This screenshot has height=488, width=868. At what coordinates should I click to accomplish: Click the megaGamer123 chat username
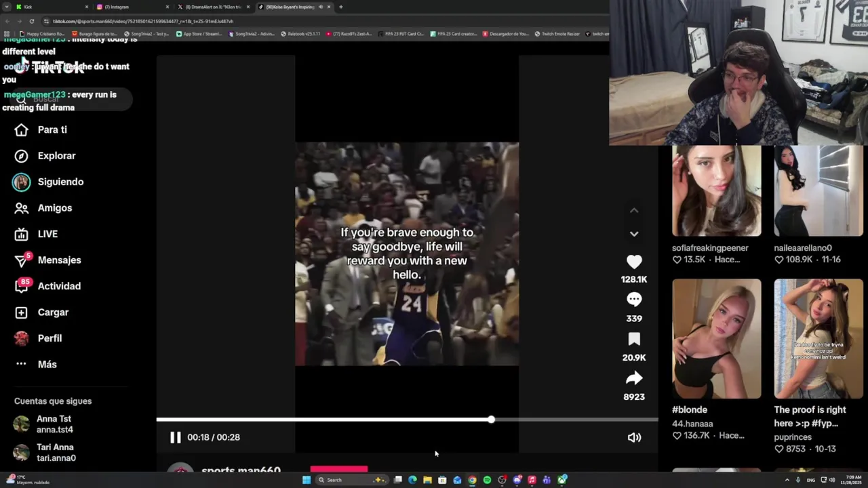(x=35, y=95)
